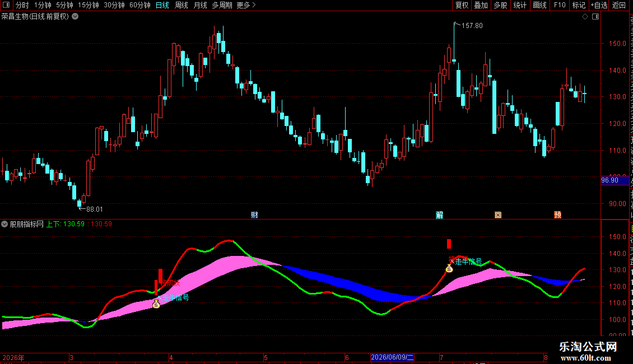Click the 2026年 label on the time axis
633x364 pixels.
13,357
